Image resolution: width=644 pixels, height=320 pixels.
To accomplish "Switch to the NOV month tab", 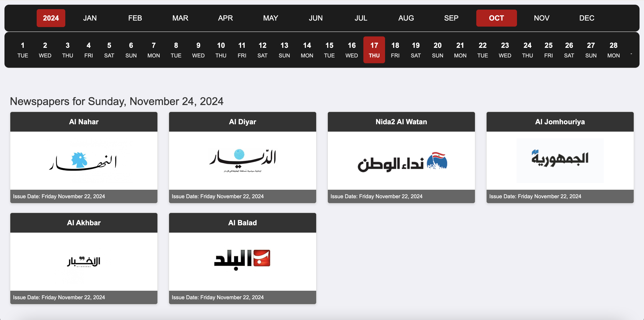I will pyautogui.click(x=542, y=18).
